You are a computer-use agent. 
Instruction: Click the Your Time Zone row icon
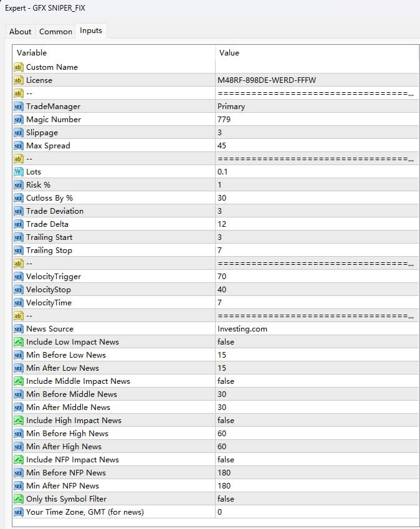[18, 512]
